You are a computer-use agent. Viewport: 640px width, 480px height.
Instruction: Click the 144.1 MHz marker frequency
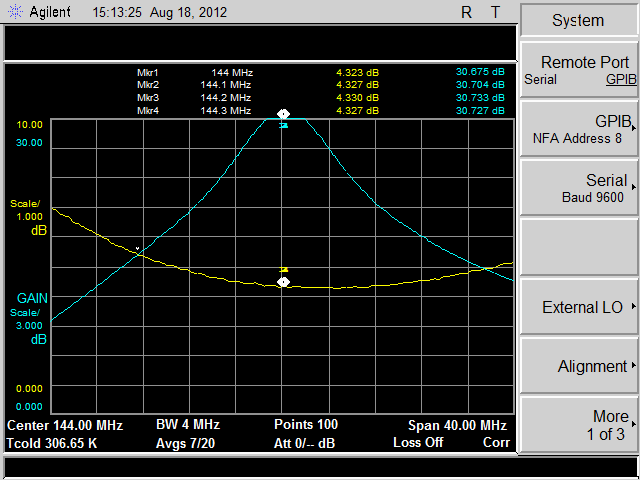tap(226, 85)
